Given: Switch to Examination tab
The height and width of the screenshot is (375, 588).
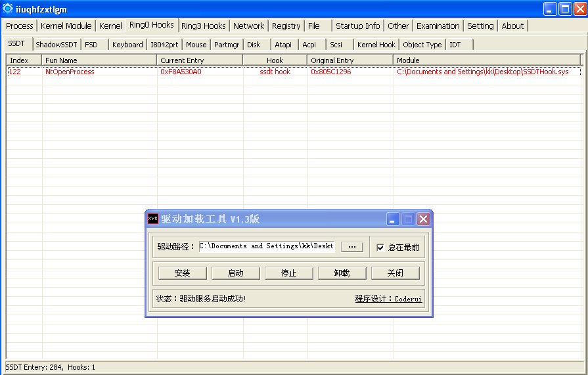Looking at the screenshot, I should pos(438,26).
